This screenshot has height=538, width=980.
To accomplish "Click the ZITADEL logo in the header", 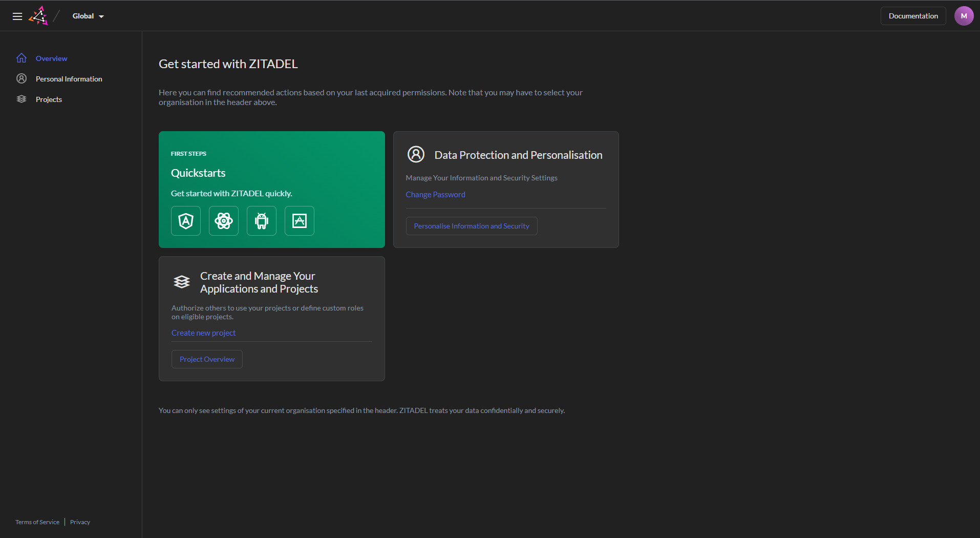I will pos(38,15).
